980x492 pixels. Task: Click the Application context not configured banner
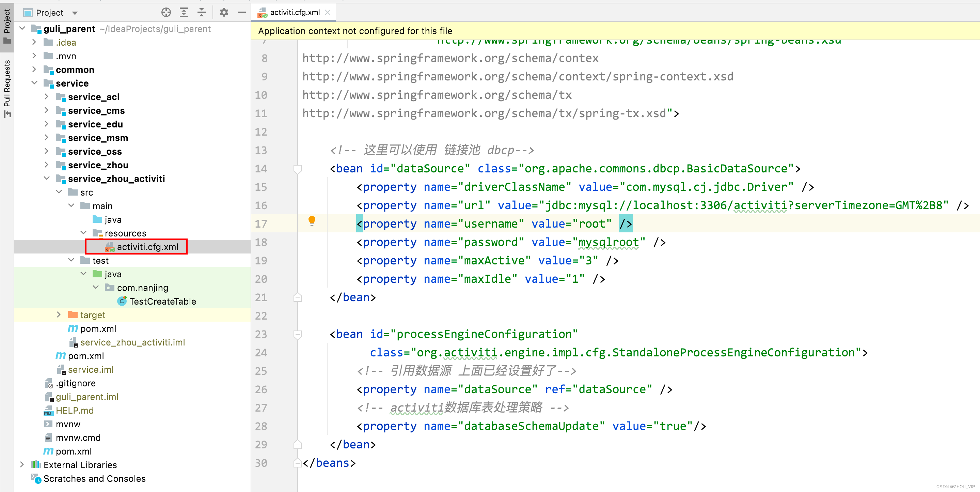click(354, 31)
